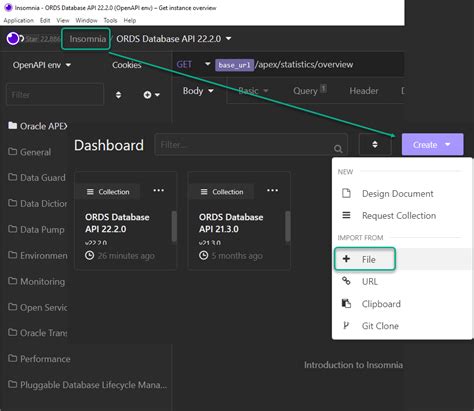Image resolution: width=474 pixels, height=411 pixels.
Task: Expand the OpenAPI env environment dropdown
Action: (42, 65)
